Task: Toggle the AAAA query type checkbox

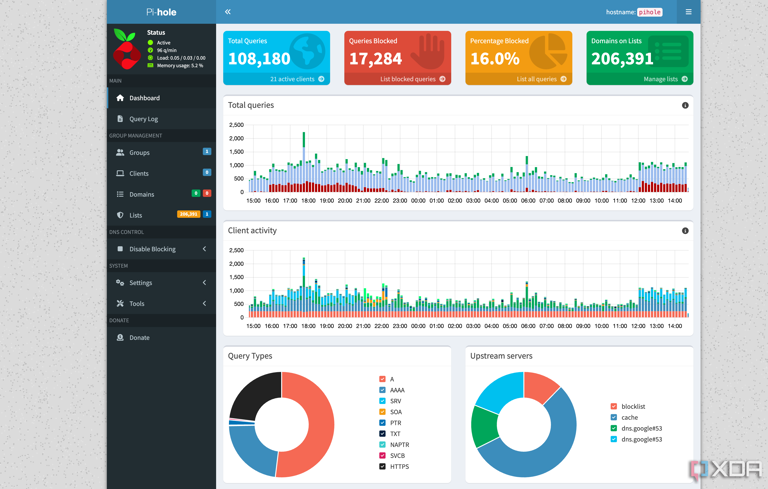Action: point(382,390)
